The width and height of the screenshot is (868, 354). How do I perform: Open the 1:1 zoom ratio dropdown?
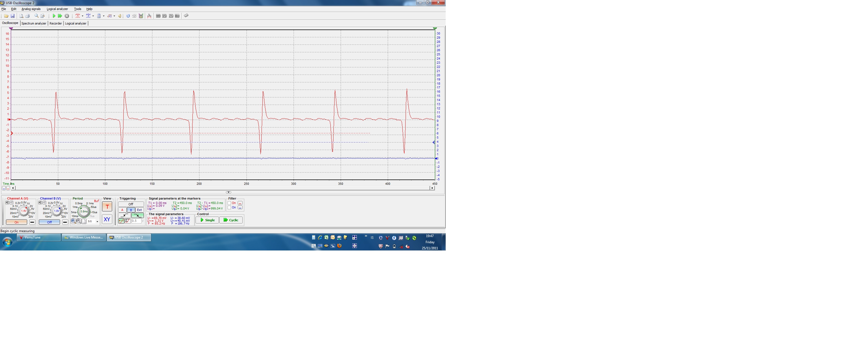97,222
